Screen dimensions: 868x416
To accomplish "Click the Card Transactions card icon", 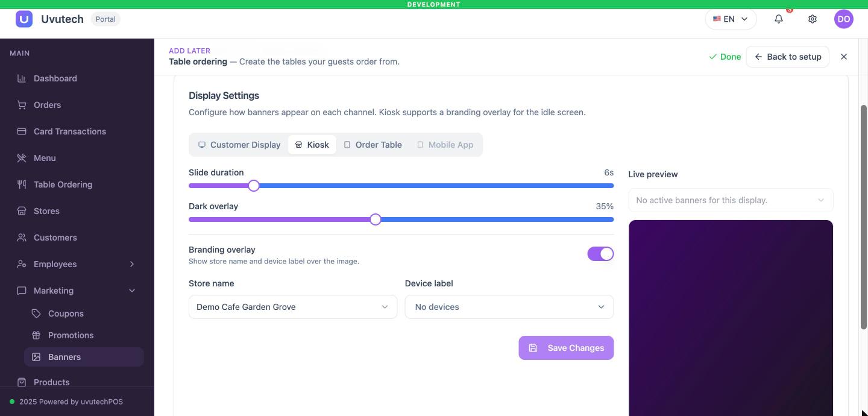I will [22, 131].
